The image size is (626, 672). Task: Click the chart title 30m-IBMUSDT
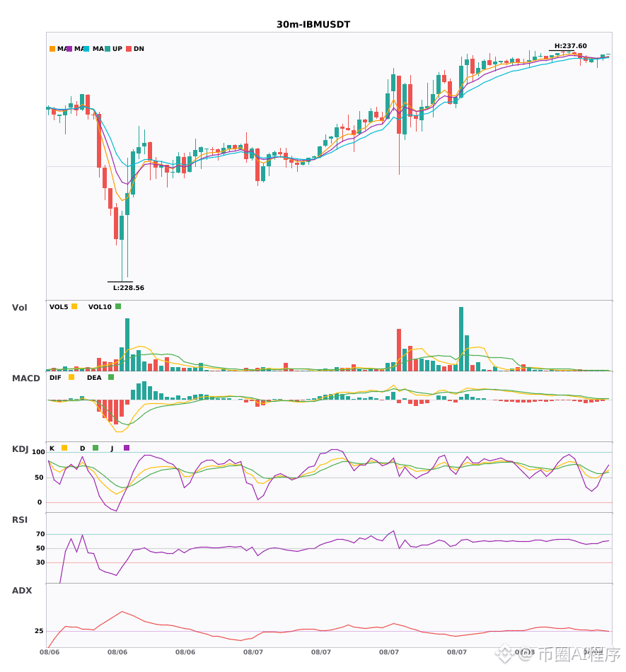[313, 25]
